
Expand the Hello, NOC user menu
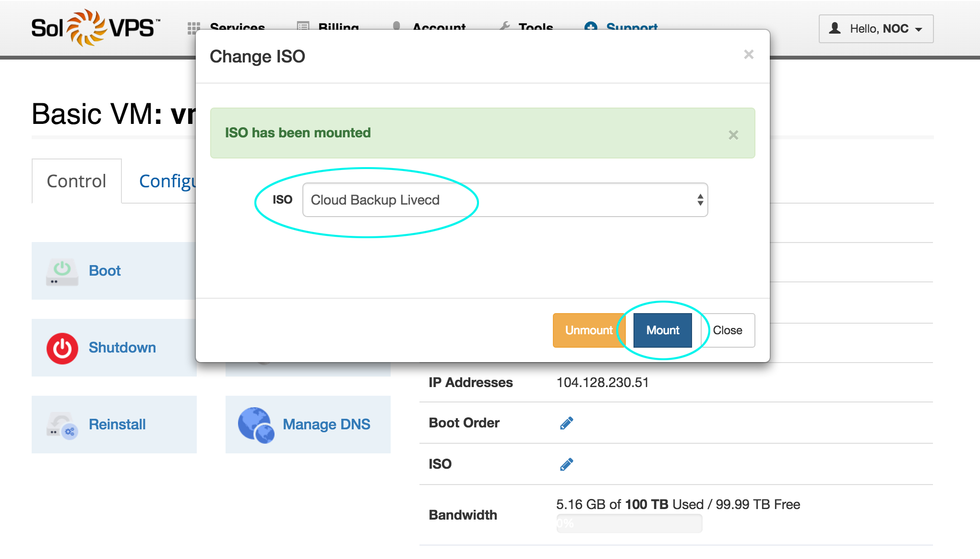[x=876, y=29]
